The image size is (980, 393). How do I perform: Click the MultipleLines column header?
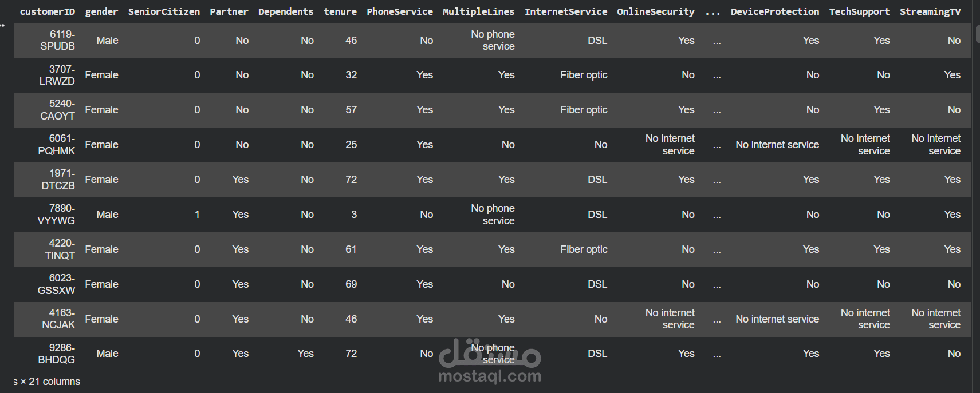(478, 11)
